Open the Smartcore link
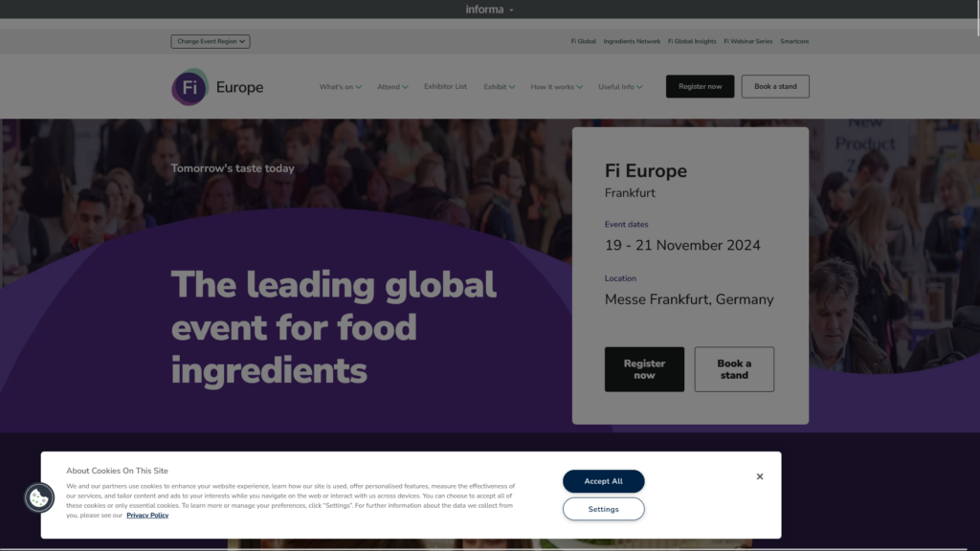The image size is (980, 551). (x=794, y=41)
